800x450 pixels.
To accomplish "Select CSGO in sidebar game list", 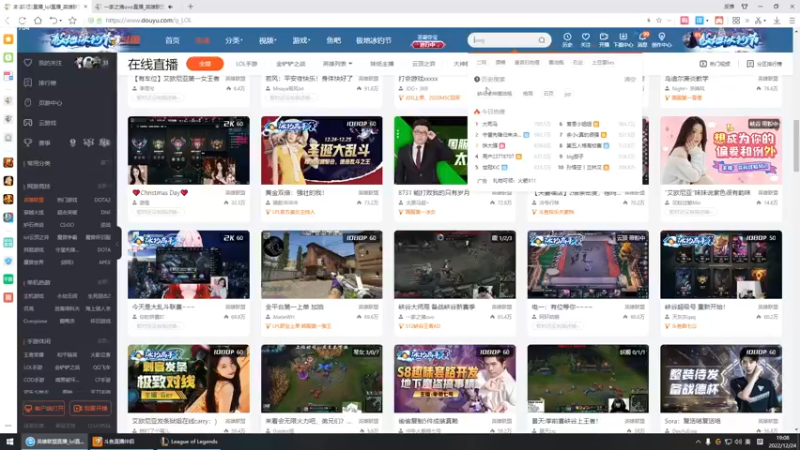I will point(67,225).
